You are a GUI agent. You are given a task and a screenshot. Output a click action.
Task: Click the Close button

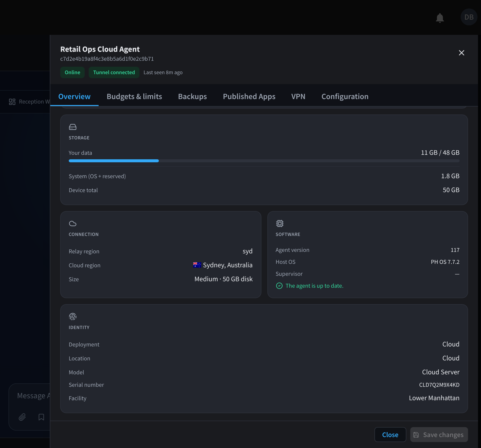(390, 435)
